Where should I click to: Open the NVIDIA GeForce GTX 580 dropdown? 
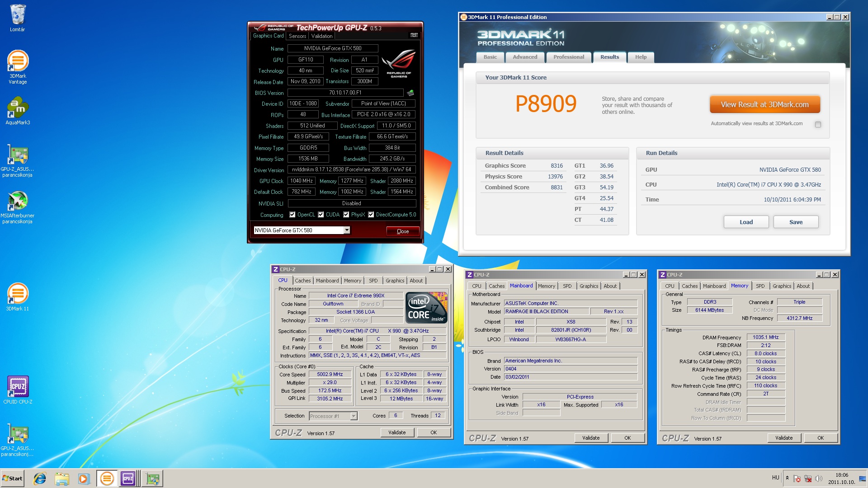coord(347,230)
